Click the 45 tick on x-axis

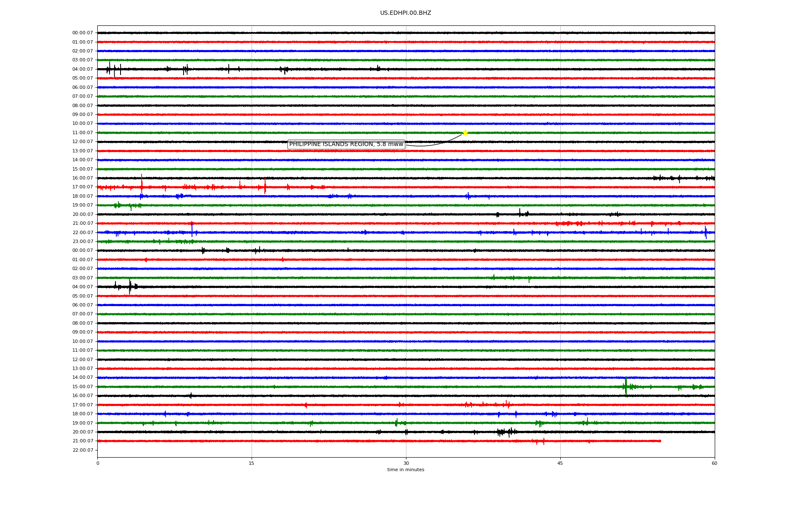560,463
